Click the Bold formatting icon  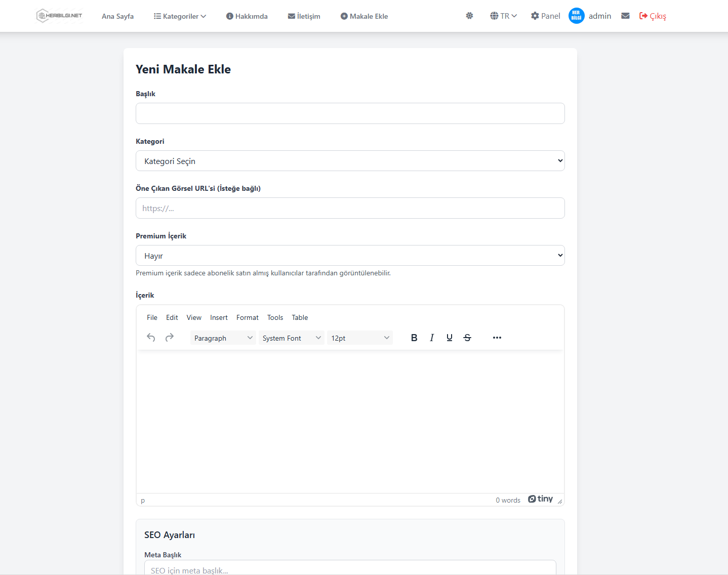414,338
